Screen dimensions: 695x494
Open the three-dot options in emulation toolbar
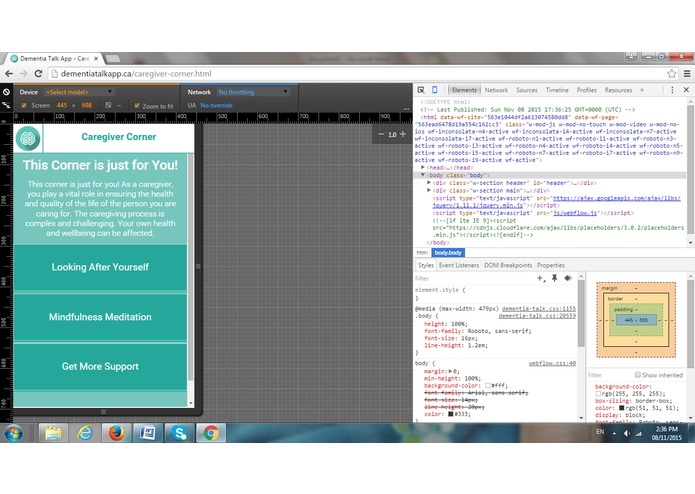[406, 108]
